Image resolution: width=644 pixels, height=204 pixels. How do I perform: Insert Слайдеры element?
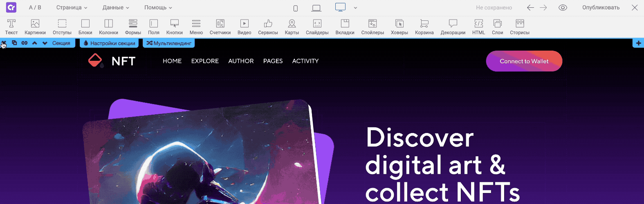pyautogui.click(x=317, y=27)
